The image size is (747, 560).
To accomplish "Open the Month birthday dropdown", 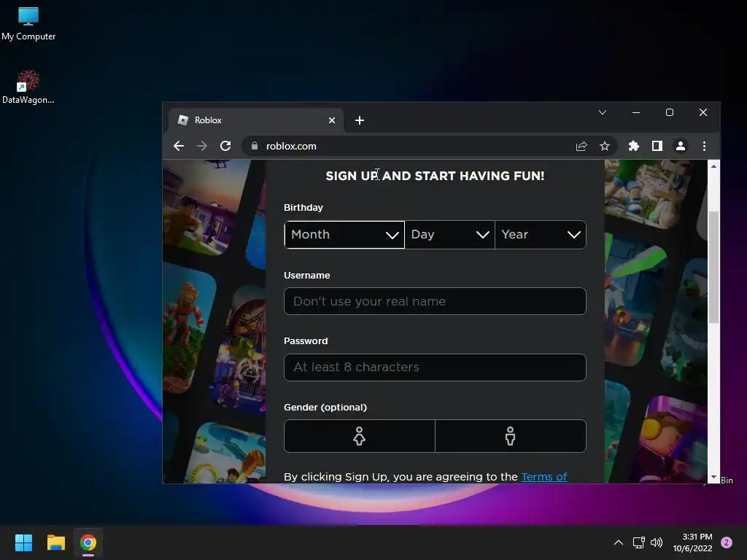I will [344, 235].
